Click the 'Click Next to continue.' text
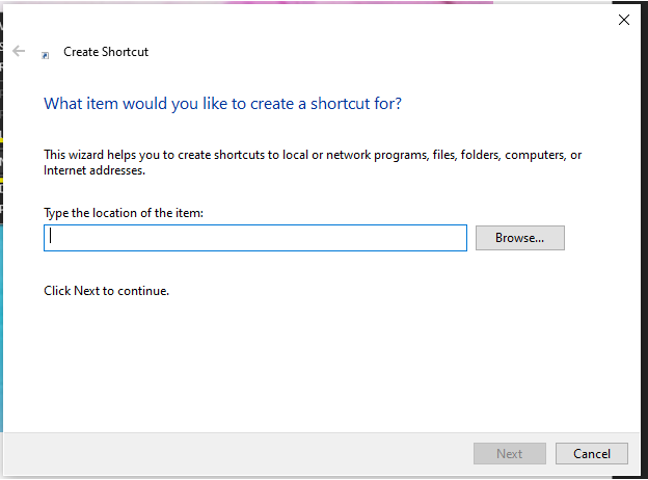The width and height of the screenshot is (648, 480). (x=107, y=291)
